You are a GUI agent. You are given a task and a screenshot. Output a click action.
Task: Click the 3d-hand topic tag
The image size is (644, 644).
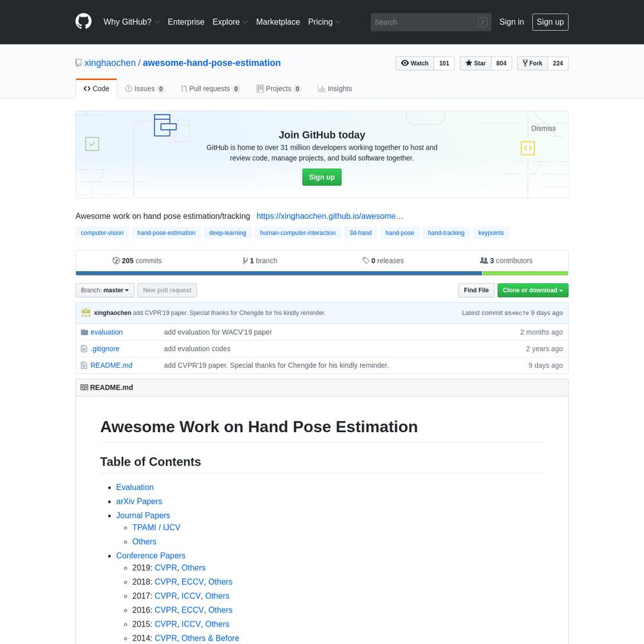pos(360,233)
